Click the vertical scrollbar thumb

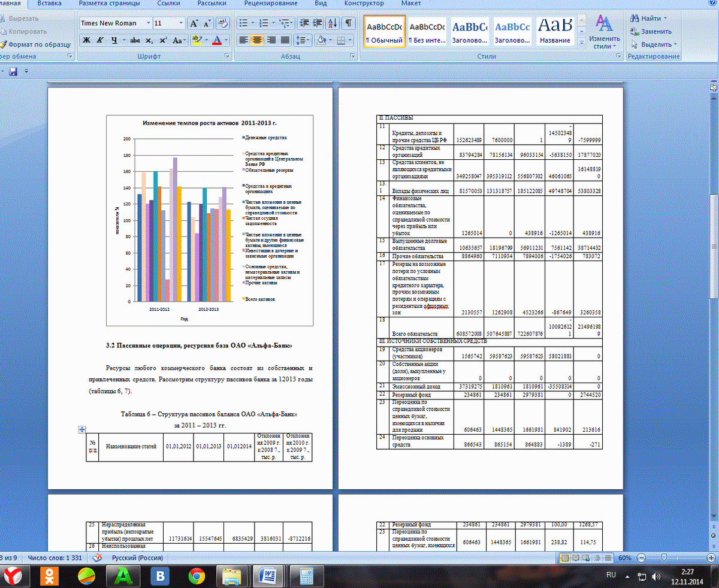[x=713, y=246]
